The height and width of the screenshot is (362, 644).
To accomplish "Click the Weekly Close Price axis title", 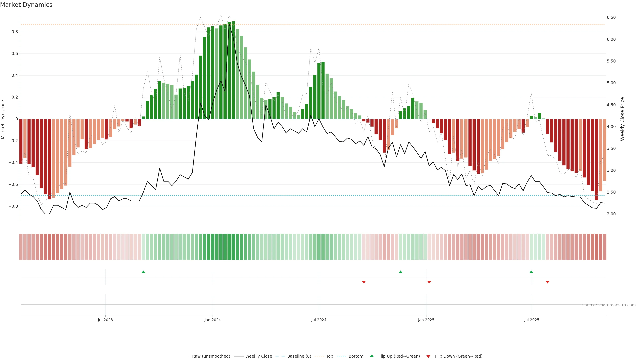I will 622,119.
